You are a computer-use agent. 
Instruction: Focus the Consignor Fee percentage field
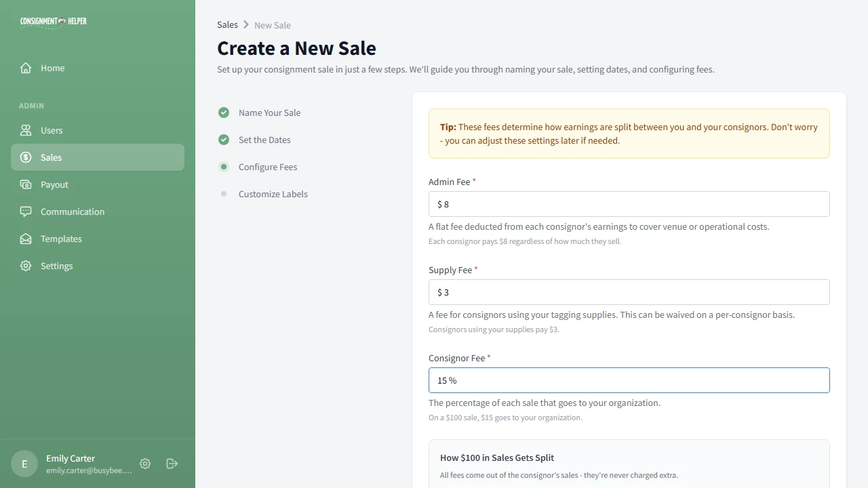[x=629, y=380]
